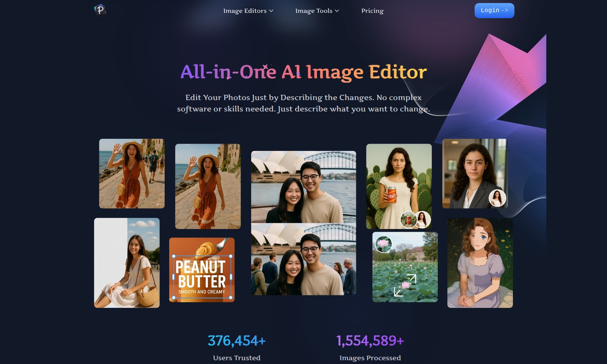Select Image Tools in the navigation bar
The width and height of the screenshot is (607, 364).
[314, 11]
